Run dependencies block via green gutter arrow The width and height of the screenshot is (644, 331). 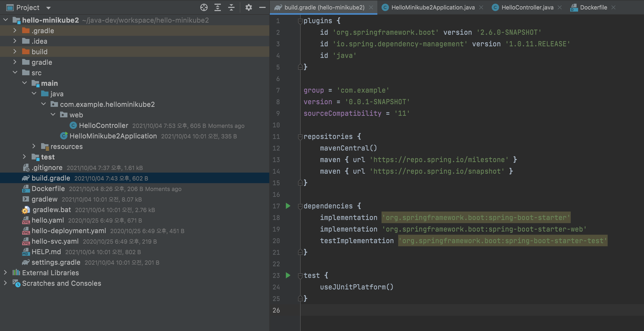(288, 206)
